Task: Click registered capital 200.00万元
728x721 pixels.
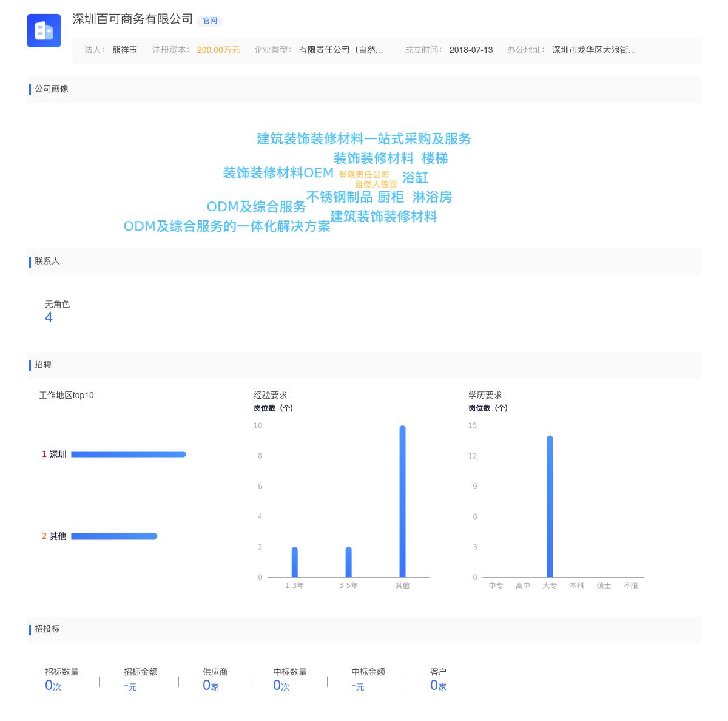Action: coord(218,50)
